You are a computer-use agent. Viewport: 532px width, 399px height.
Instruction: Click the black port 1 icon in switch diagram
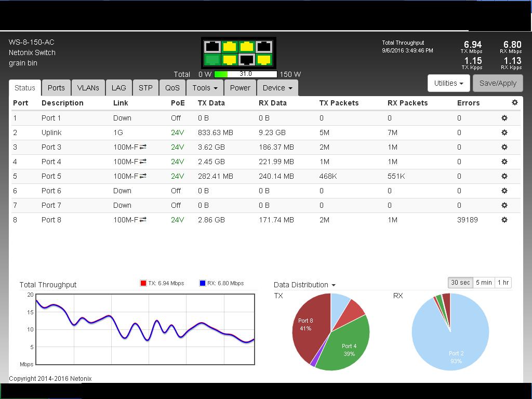pyautogui.click(x=212, y=47)
